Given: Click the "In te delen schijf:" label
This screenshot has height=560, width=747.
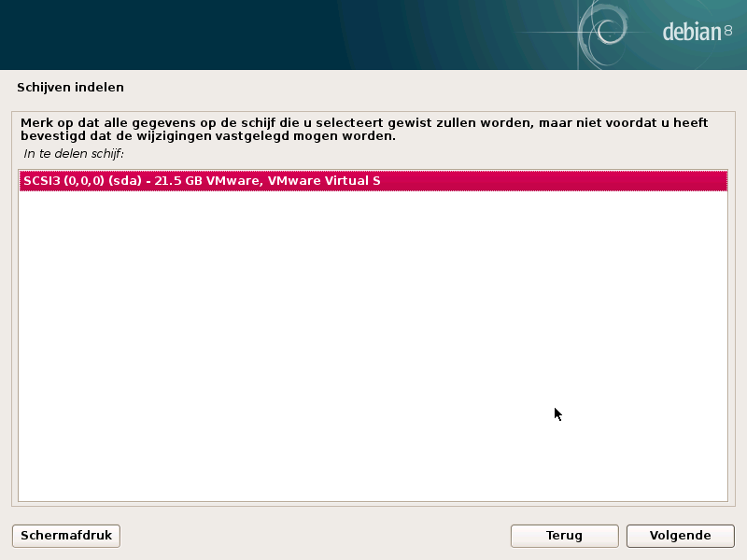Looking at the screenshot, I should point(74,153).
